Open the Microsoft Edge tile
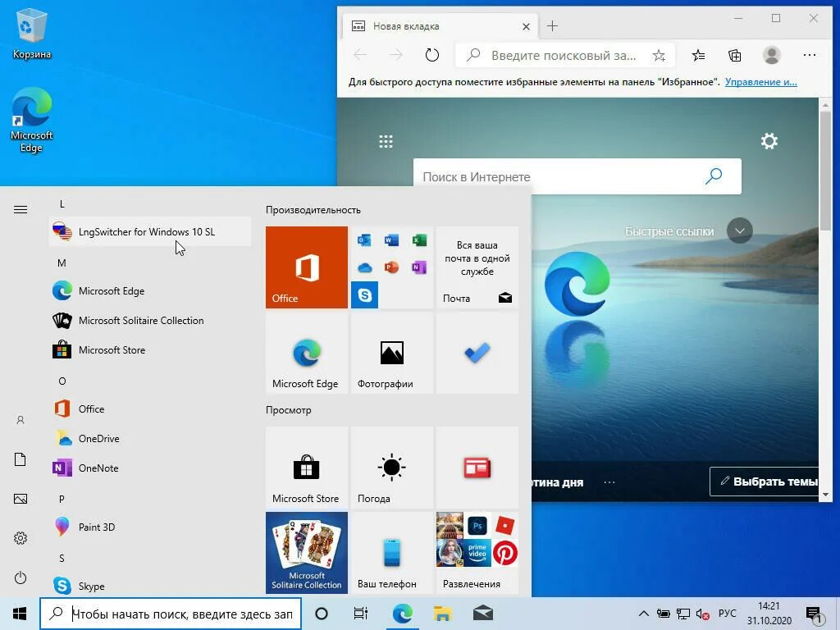 click(x=307, y=354)
